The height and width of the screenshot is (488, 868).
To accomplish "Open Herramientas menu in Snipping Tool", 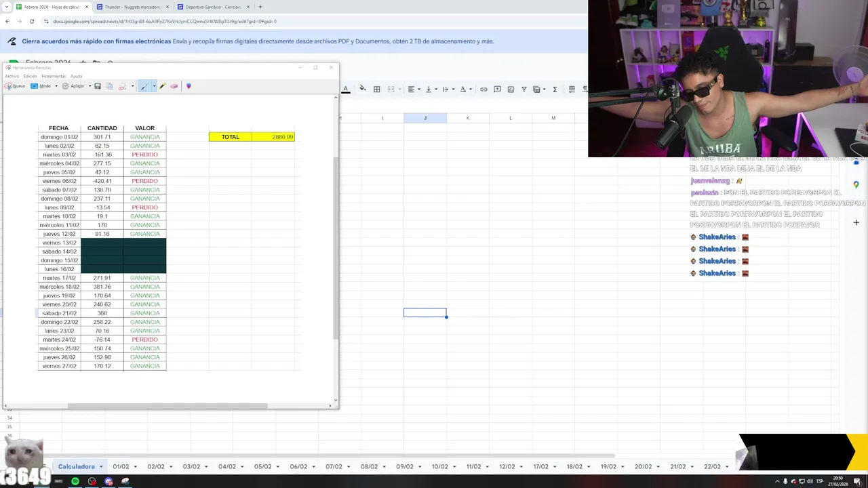I will pos(54,76).
